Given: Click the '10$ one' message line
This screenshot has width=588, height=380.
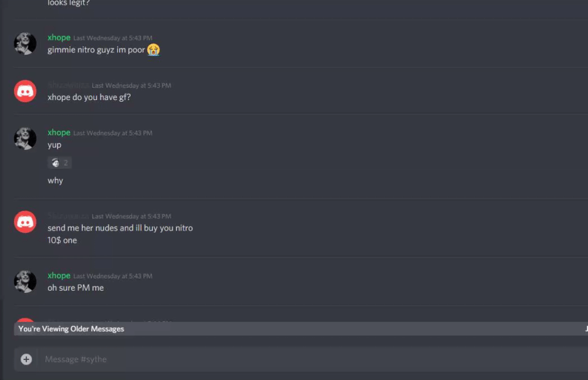Looking at the screenshot, I should (x=62, y=240).
